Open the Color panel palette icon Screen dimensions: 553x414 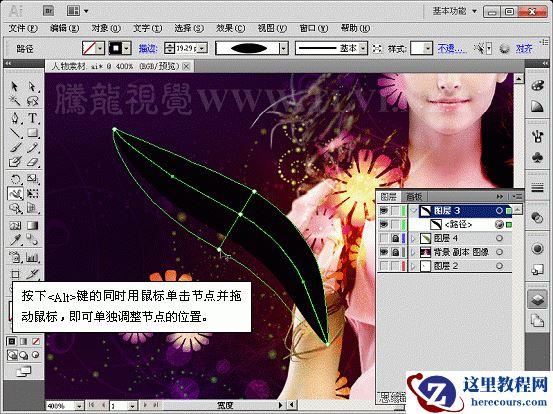click(x=537, y=86)
